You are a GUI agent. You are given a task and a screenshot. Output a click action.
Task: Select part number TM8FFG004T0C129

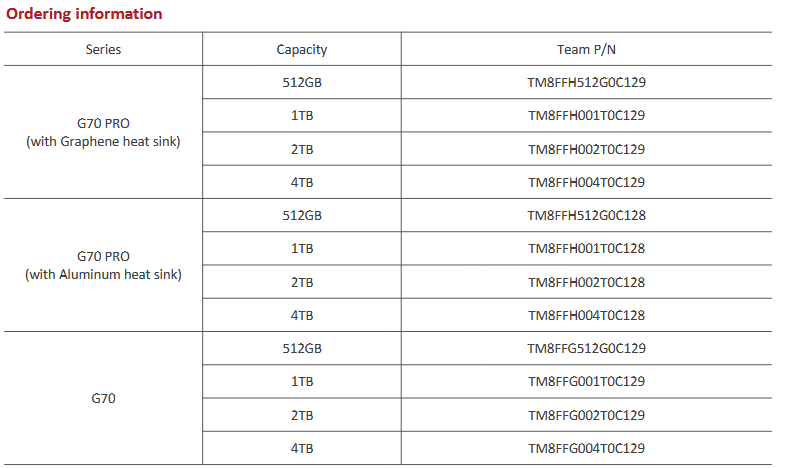click(x=587, y=448)
